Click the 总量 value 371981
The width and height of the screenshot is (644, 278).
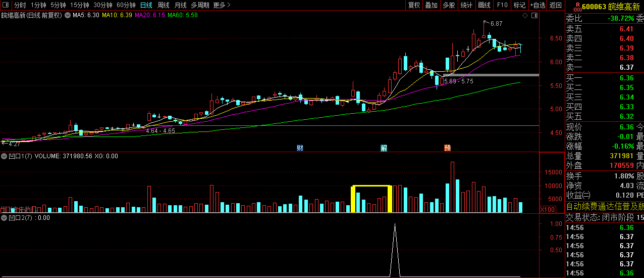coord(622,156)
